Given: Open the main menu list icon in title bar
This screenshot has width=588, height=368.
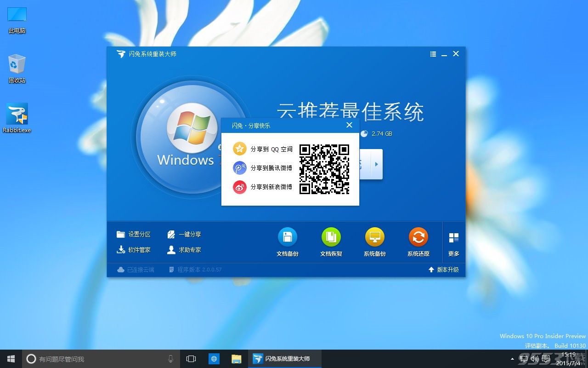Looking at the screenshot, I should coord(433,54).
